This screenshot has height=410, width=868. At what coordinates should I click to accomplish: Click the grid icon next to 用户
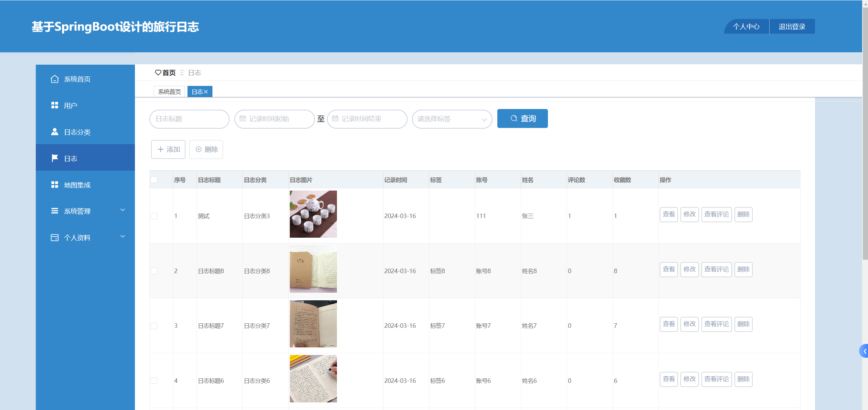click(x=54, y=105)
